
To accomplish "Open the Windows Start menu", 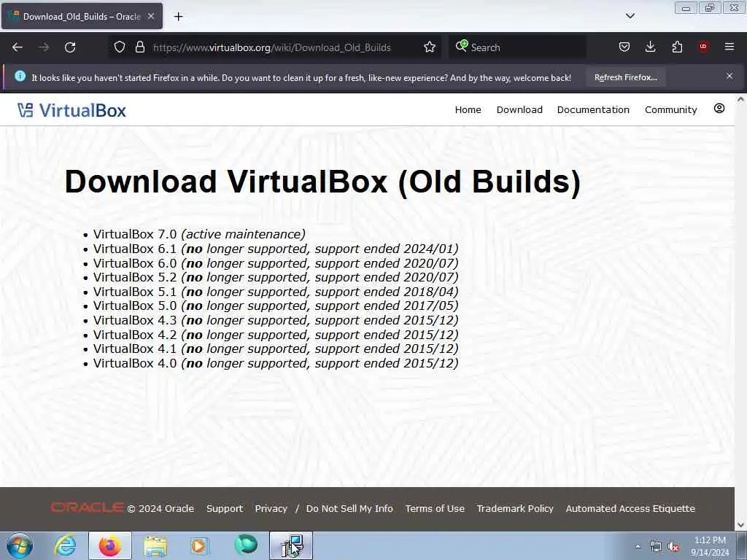I will coord(20,545).
